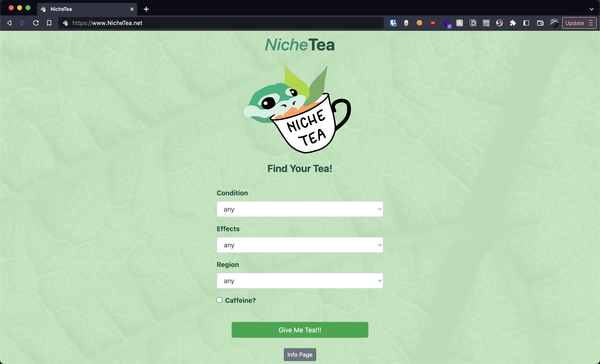Go to the Info Page
This screenshot has height=364, width=600.
point(300,354)
